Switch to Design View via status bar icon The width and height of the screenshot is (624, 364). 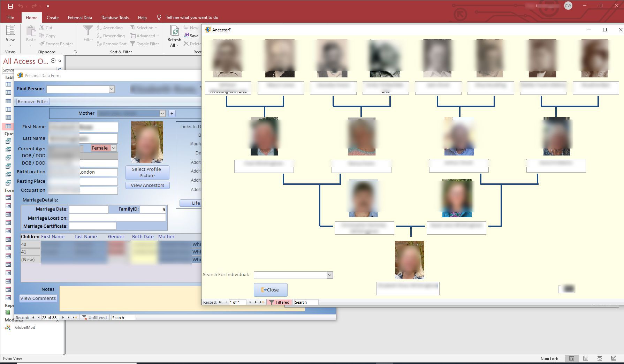point(614,358)
